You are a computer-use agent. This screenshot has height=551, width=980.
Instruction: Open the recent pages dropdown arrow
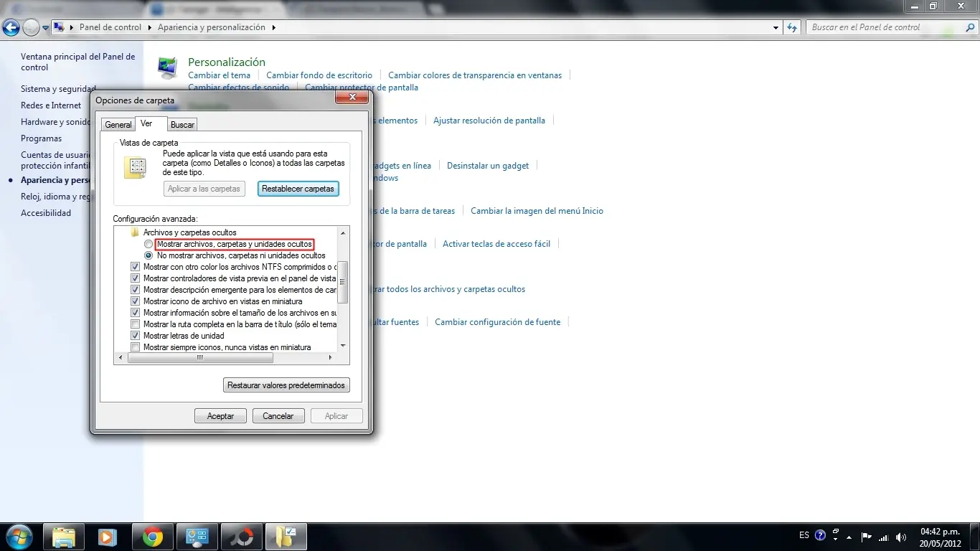pyautogui.click(x=46, y=28)
